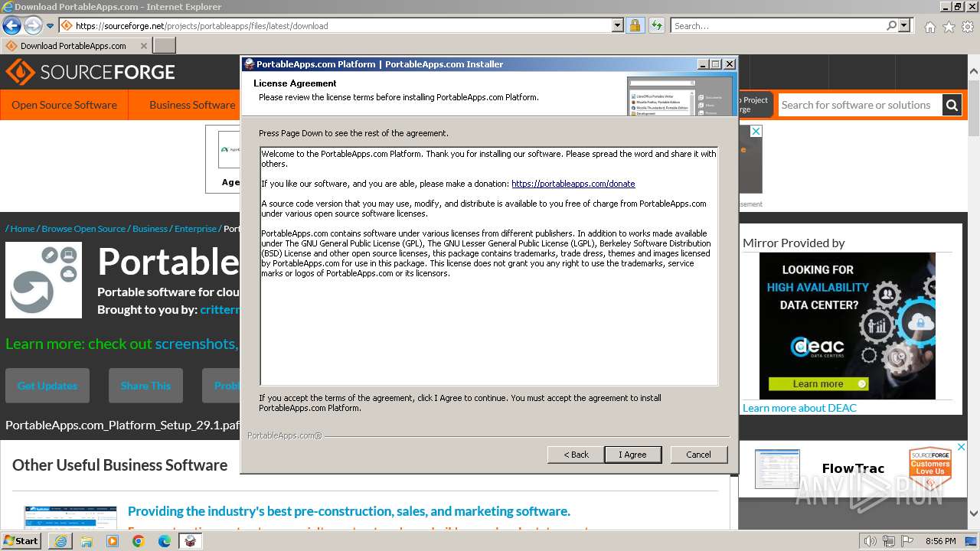Open the search provider dropdown arrow
980x551 pixels.
coord(904,25)
